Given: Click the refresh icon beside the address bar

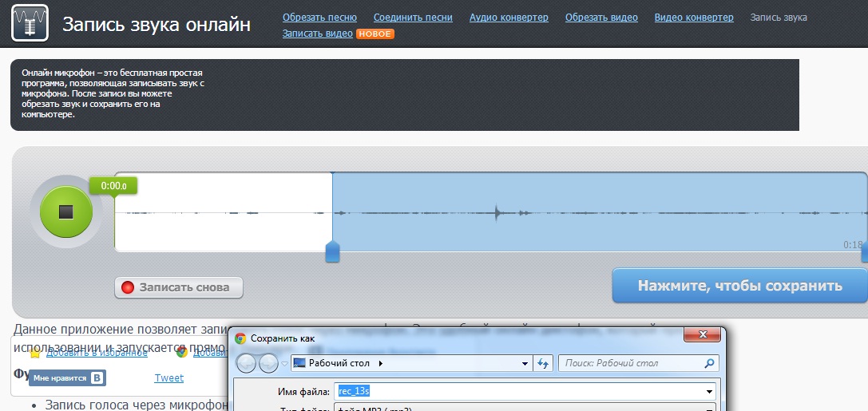Looking at the screenshot, I should pos(544,363).
